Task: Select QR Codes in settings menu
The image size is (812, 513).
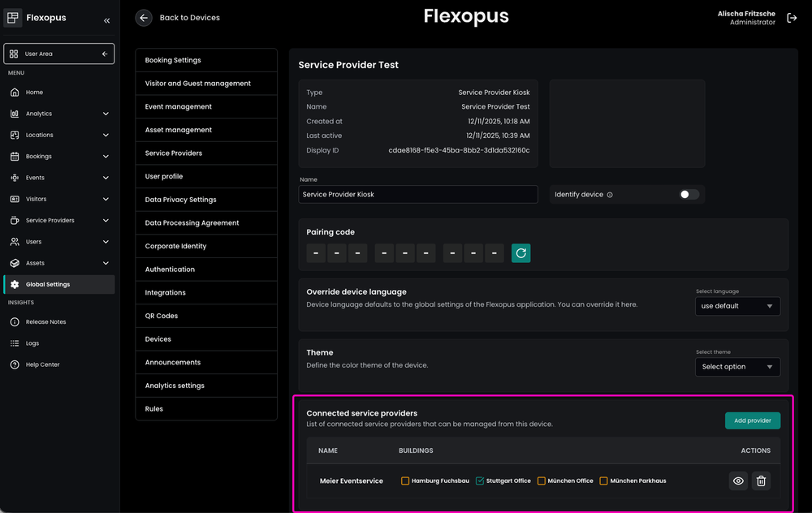Action: pyautogui.click(x=162, y=316)
